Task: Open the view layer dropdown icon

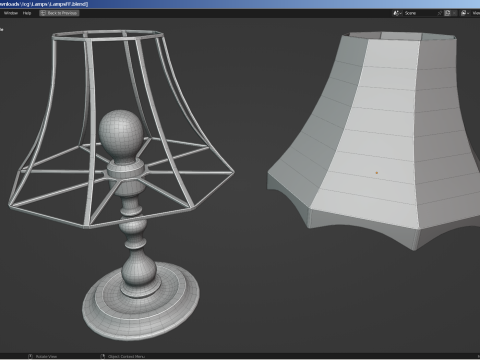Action: tap(465, 13)
